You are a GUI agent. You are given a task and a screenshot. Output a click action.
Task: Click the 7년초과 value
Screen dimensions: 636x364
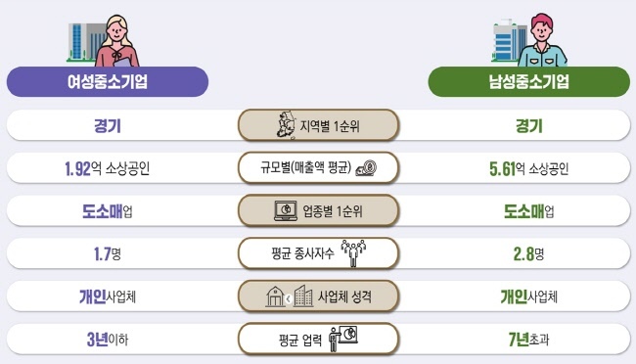(x=529, y=340)
